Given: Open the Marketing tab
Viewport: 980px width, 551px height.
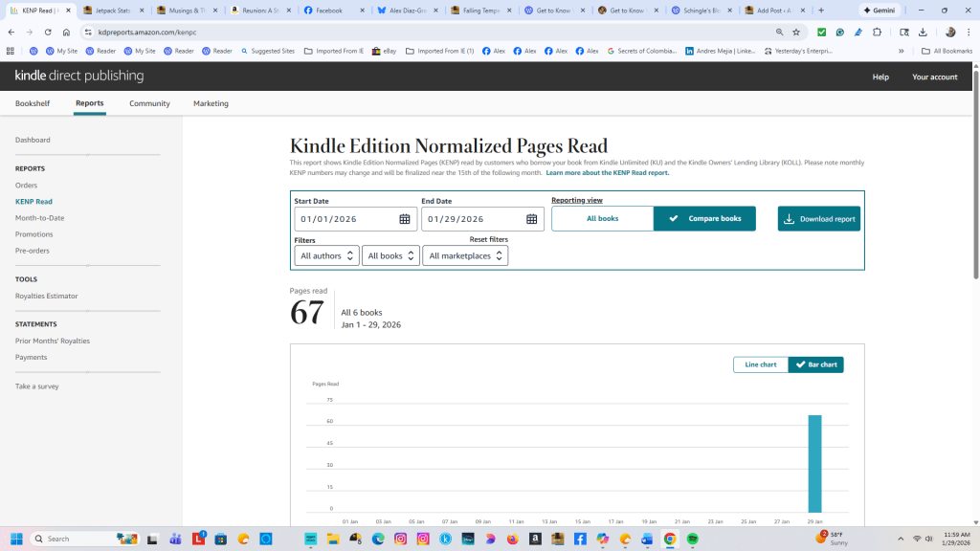Looking at the screenshot, I should (211, 103).
